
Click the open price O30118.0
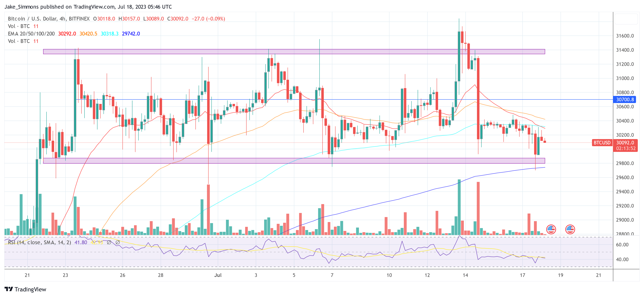pyautogui.click(x=104, y=19)
